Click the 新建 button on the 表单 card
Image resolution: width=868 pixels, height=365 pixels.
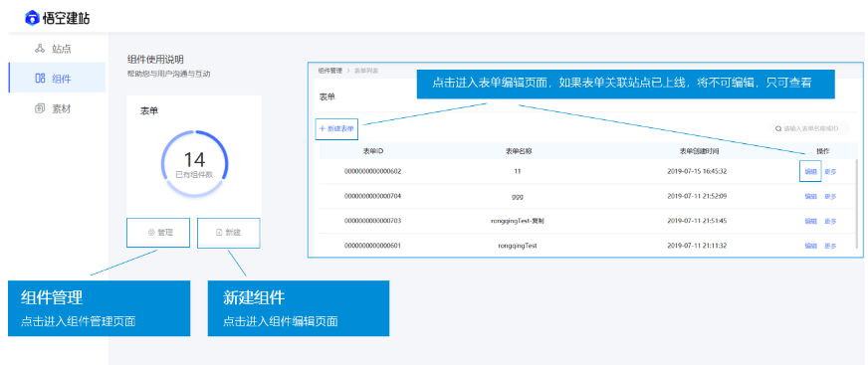coord(229,233)
